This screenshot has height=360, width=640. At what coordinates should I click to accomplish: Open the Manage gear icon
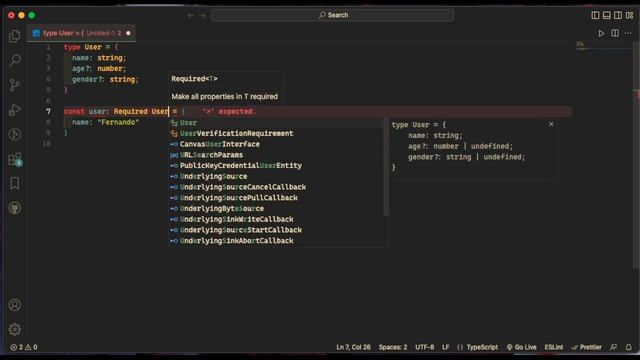(x=15, y=329)
